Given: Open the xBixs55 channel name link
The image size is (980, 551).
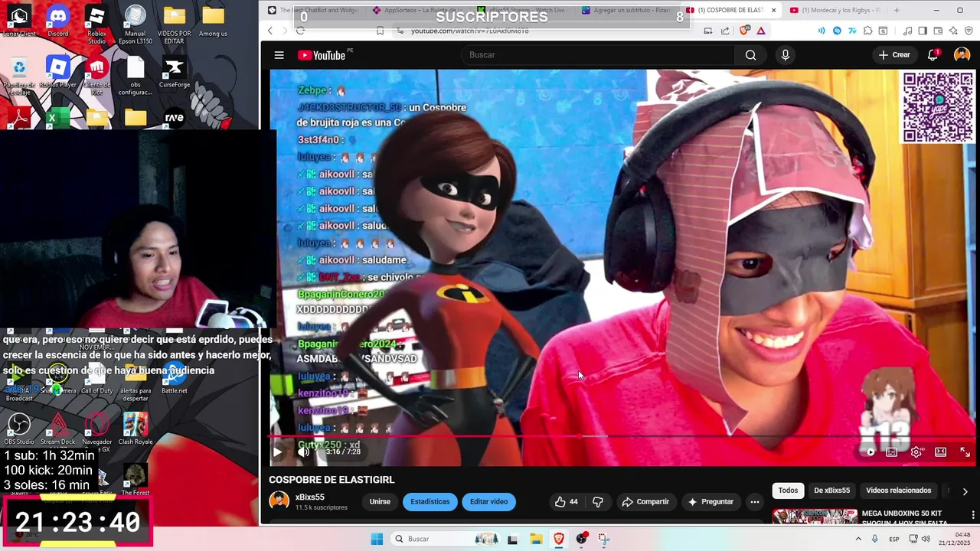Looking at the screenshot, I should (x=310, y=497).
